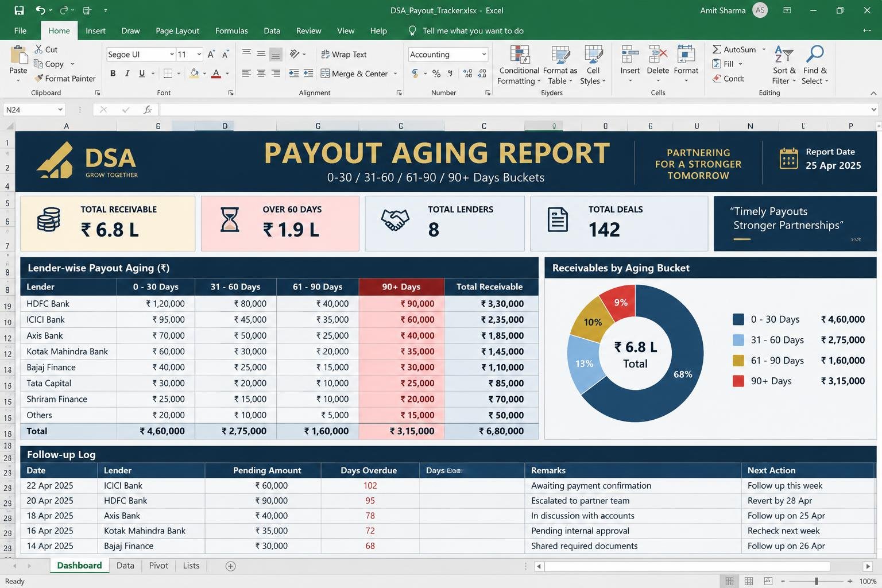Click the Cut scissors icon
Image resolution: width=882 pixels, height=588 pixels.
tap(38, 49)
